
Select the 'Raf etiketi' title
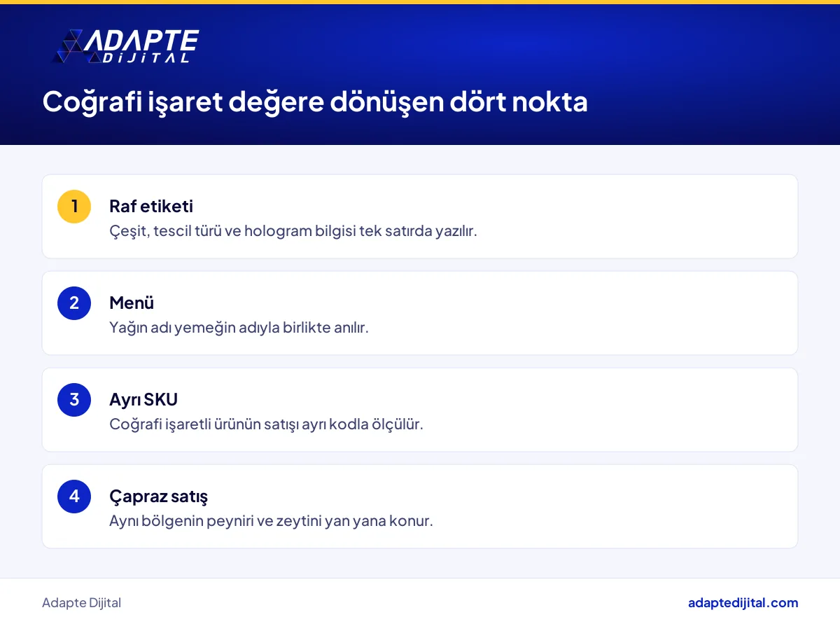(151, 207)
